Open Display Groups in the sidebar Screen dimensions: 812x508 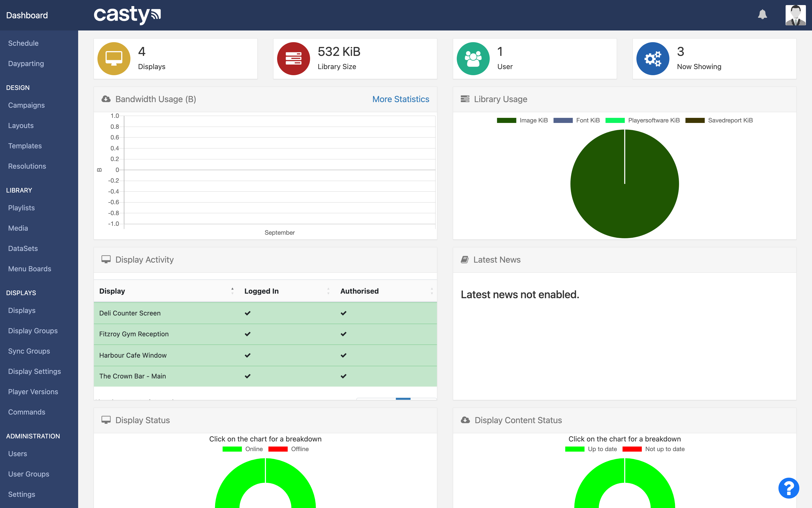tap(32, 331)
